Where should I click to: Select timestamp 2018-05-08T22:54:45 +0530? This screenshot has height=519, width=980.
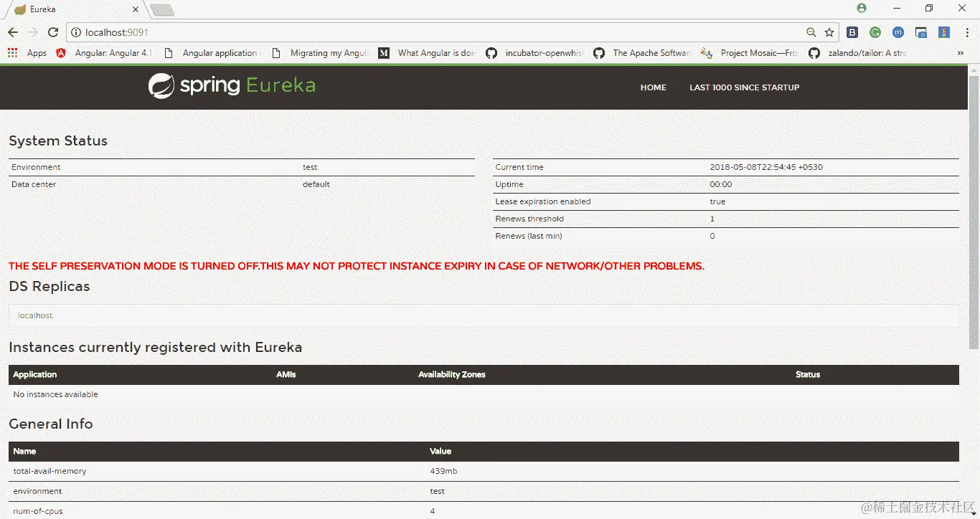(766, 167)
